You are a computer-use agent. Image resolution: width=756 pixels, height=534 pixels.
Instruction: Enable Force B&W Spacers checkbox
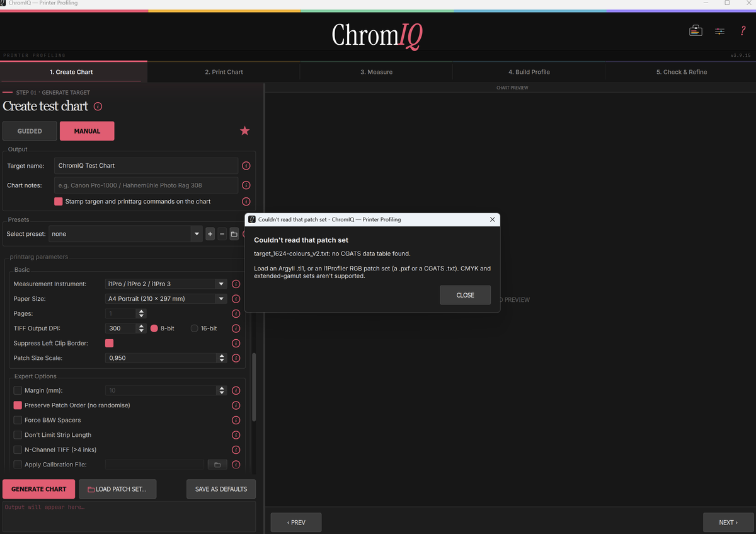(x=18, y=421)
